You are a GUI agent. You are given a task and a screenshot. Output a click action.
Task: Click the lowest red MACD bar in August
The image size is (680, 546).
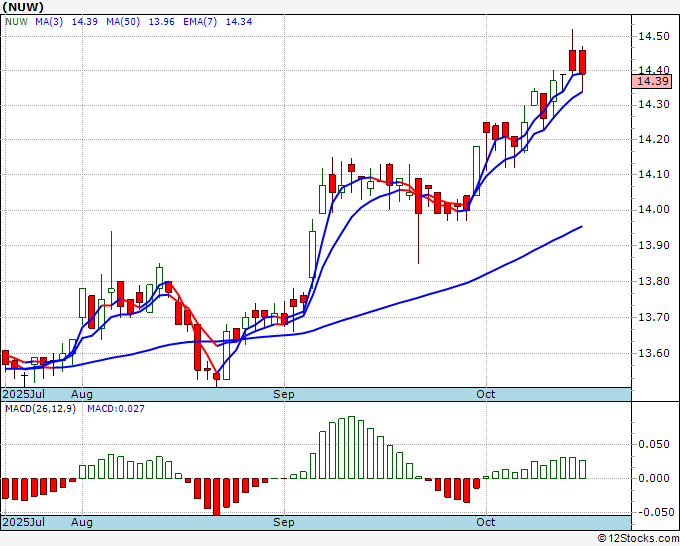[x=216, y=497]
